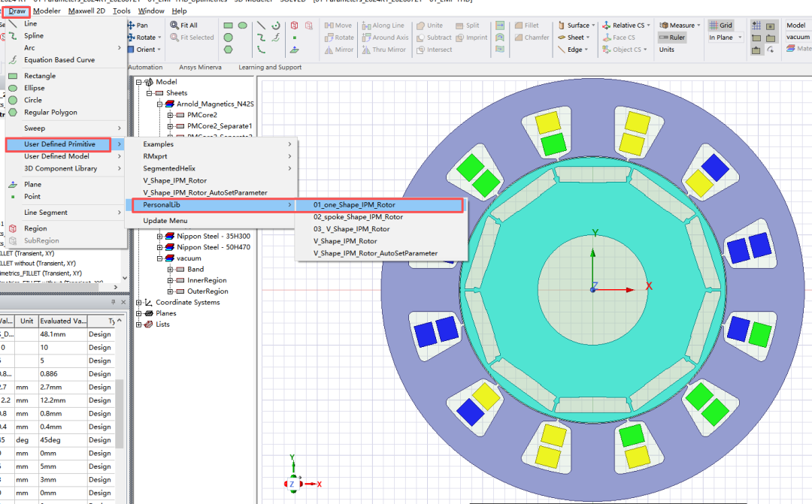The height and width of the screenshot is (504, 812).
Task: Open the Sheet dropdown
Action: click(x=574, y=38)
